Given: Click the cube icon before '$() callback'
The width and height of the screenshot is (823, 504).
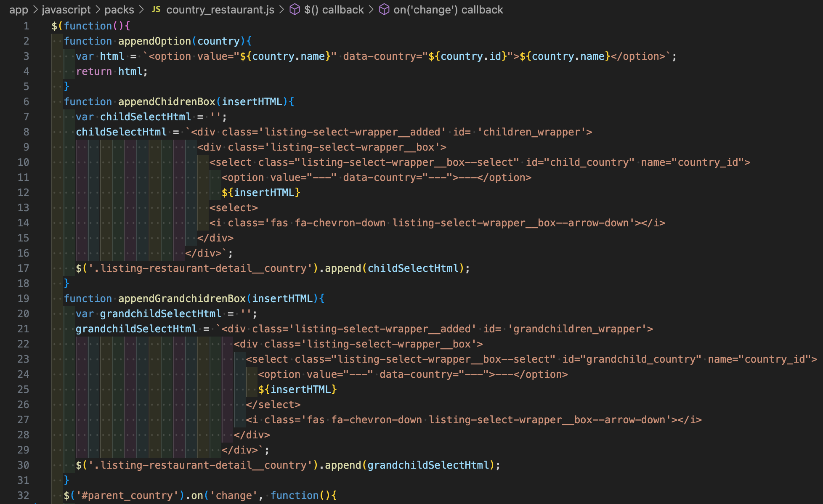Looking at the screenshot, I should click(x=295, y=9).
